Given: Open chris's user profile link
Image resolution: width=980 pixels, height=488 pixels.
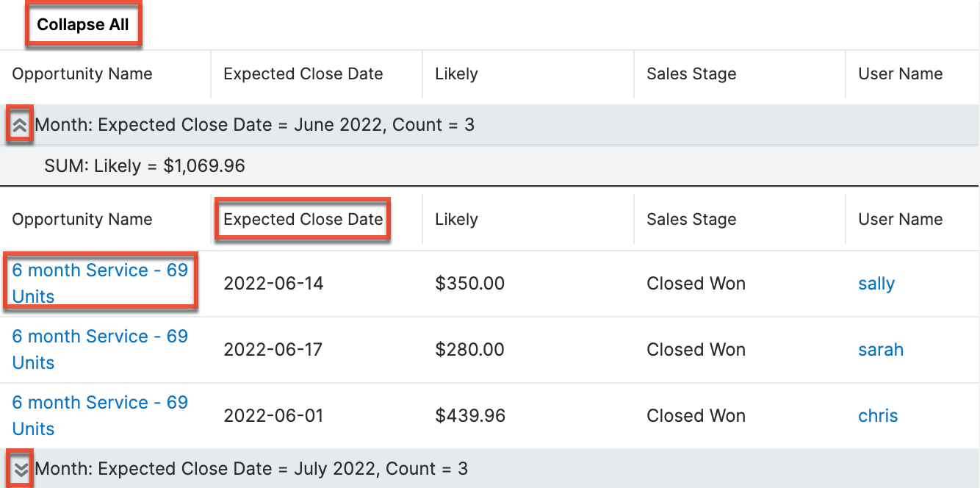Looking at the screenshot, I should [x=878, y=415].
